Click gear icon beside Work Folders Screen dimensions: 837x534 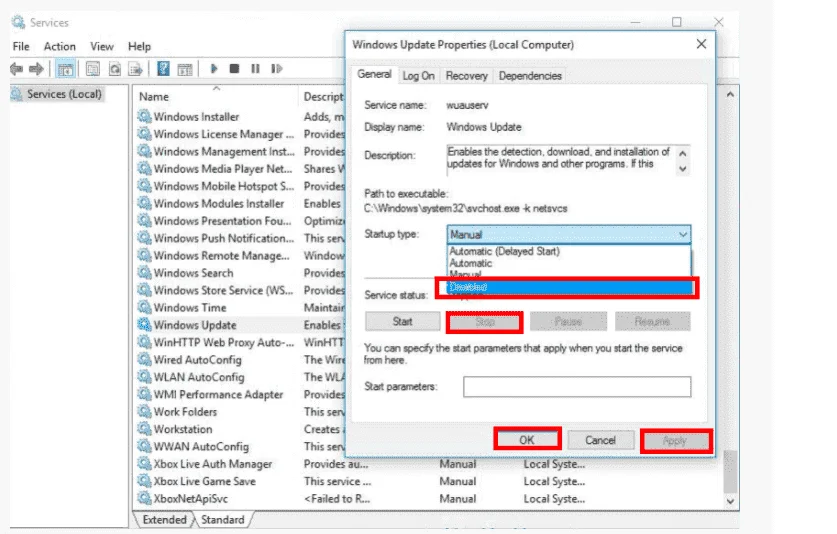click(144, 411)
